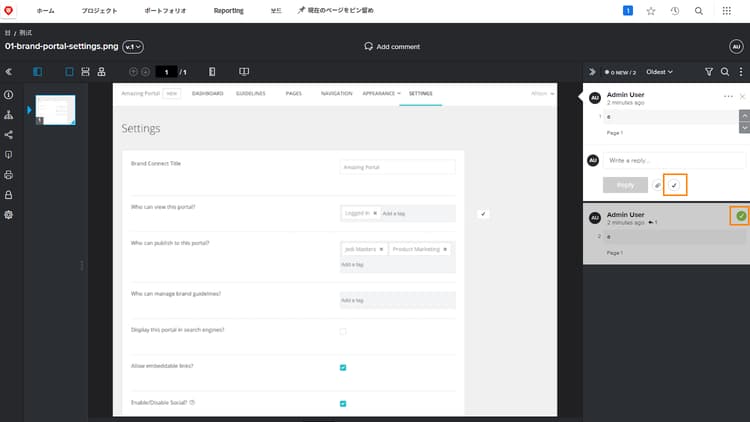Click scroll up arrow in comment
Screen dimensions: 750x422
pos(744,116)
